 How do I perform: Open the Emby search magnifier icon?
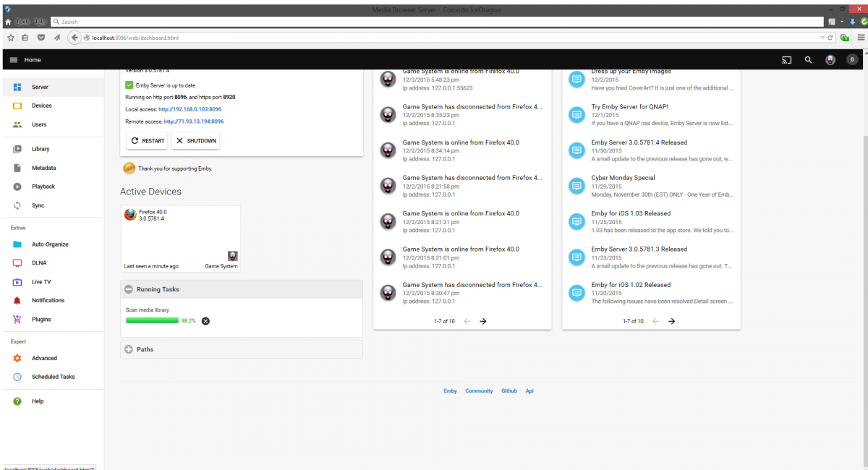tap(809, 60)
